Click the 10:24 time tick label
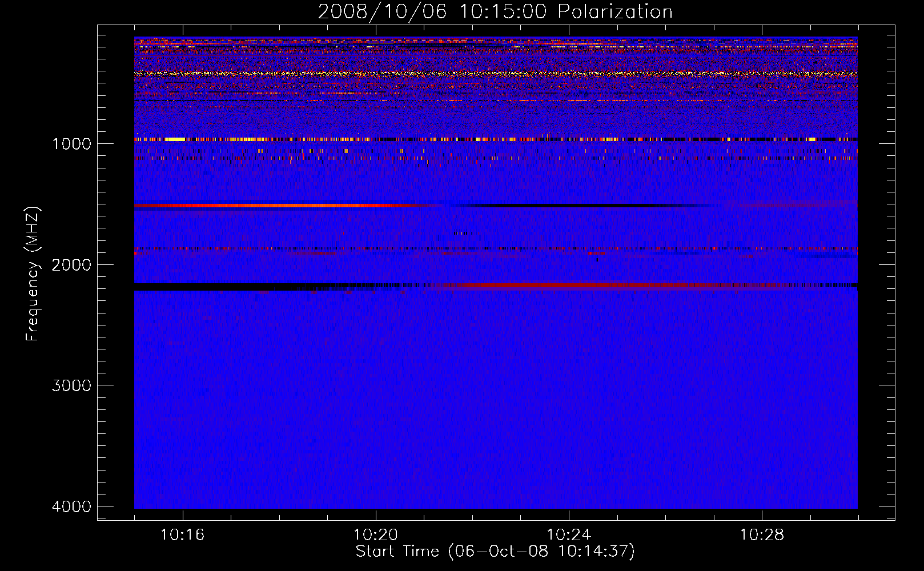The height and width of the screenshot is (571, 924). (569, 535)
